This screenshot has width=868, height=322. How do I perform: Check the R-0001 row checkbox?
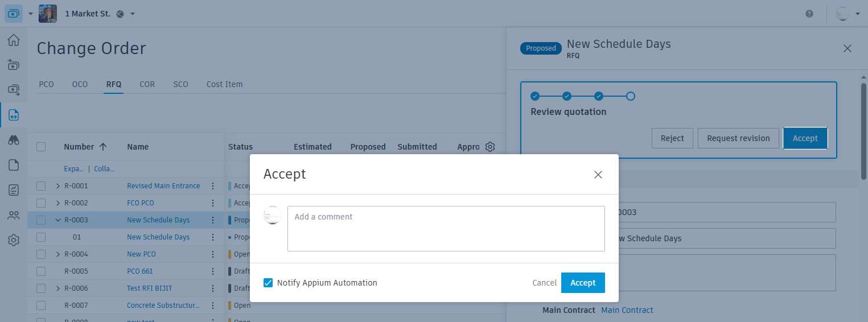coord(41,186)
